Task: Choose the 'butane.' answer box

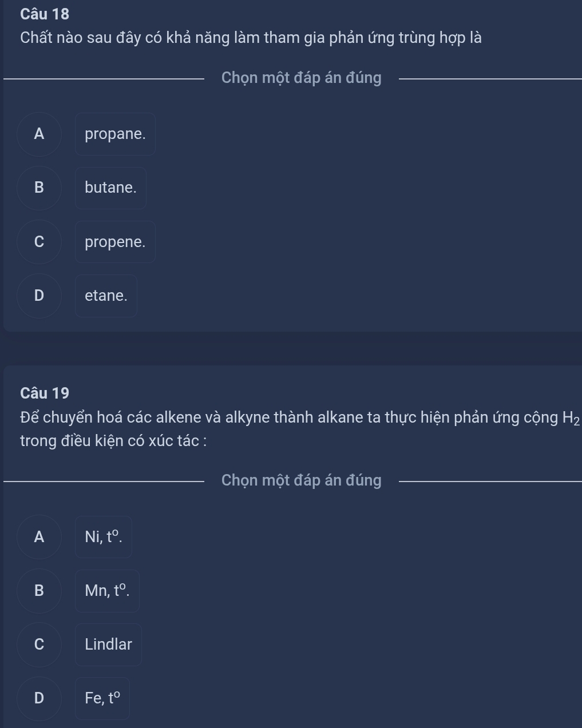Action: (x=110, y=188)
